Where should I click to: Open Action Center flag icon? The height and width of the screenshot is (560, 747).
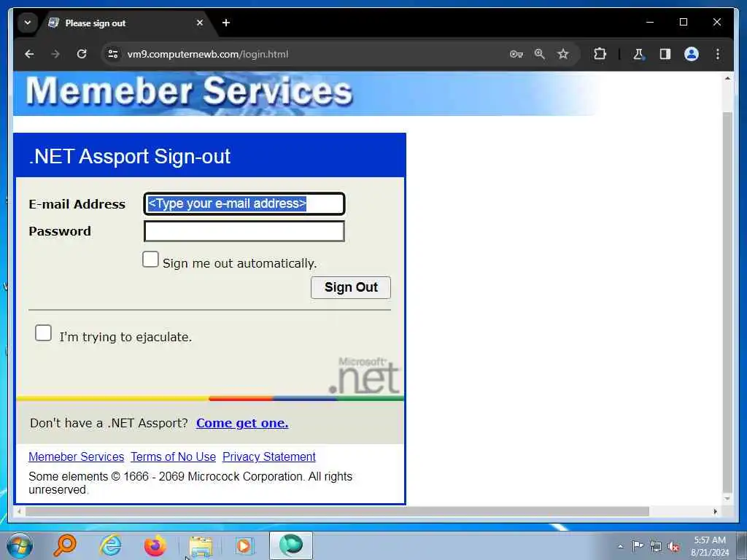pyautogui.click(x=638, y=546)
